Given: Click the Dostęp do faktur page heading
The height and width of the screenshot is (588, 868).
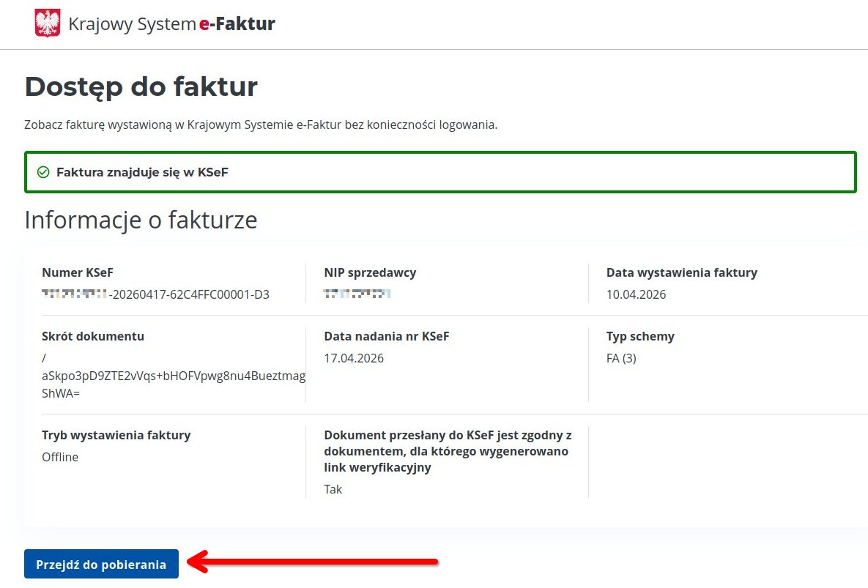Looking at the screenshot, I should (x=141, y=86).
